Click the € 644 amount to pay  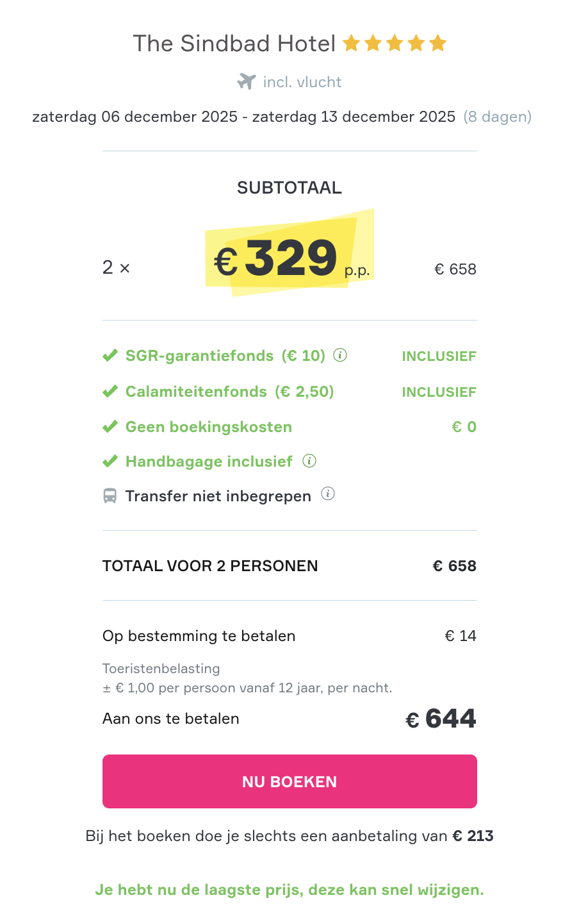click(x=441, y=719)
